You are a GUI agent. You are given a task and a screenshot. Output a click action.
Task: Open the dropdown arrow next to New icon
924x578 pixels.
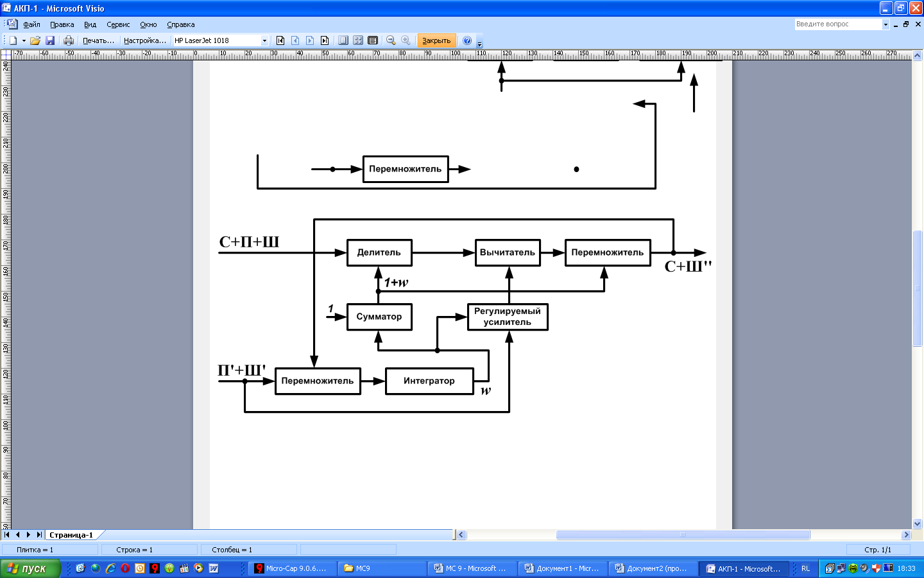tap(24, 40)
